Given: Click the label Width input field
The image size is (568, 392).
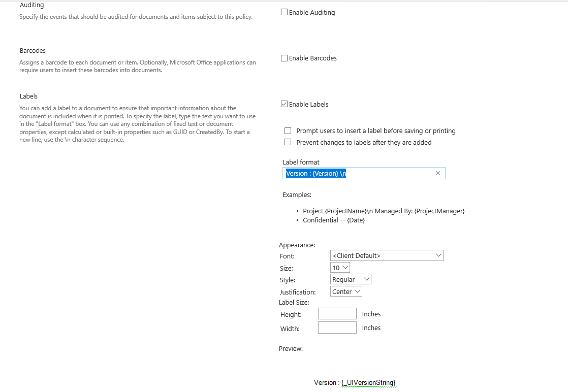Looking at the screenshot, I should click(x=337, y=328).
